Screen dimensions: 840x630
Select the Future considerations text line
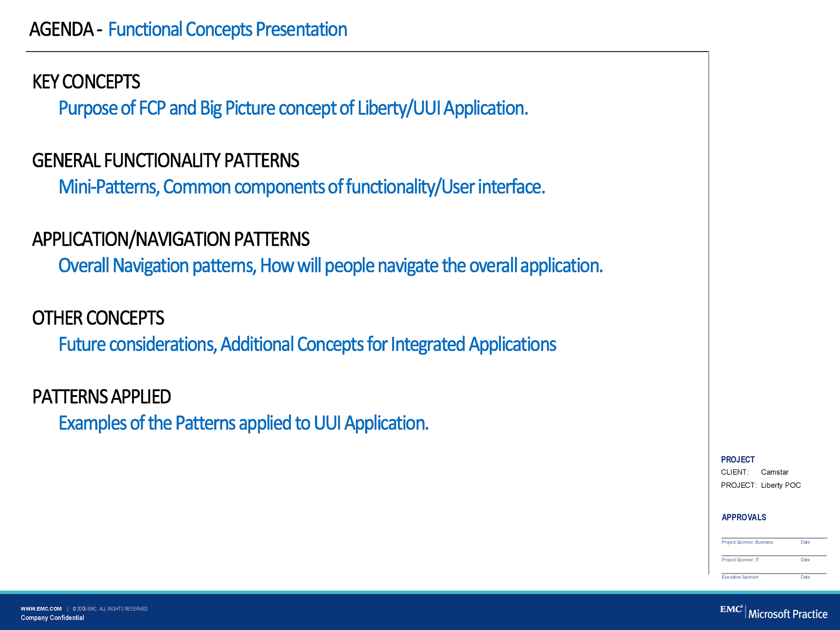[x=307, y=345]
